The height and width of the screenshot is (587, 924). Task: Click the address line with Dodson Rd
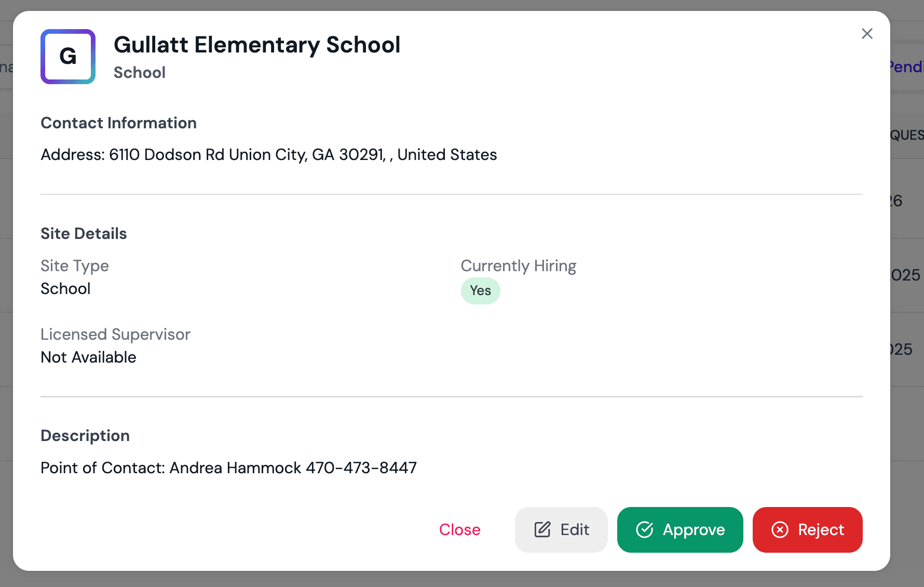coord(268,155)
